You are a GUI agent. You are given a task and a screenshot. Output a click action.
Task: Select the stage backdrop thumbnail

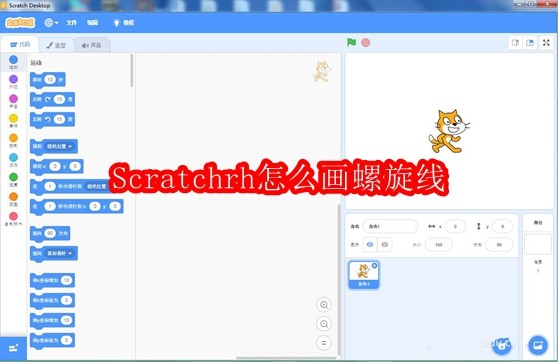(x=538, y=244)
